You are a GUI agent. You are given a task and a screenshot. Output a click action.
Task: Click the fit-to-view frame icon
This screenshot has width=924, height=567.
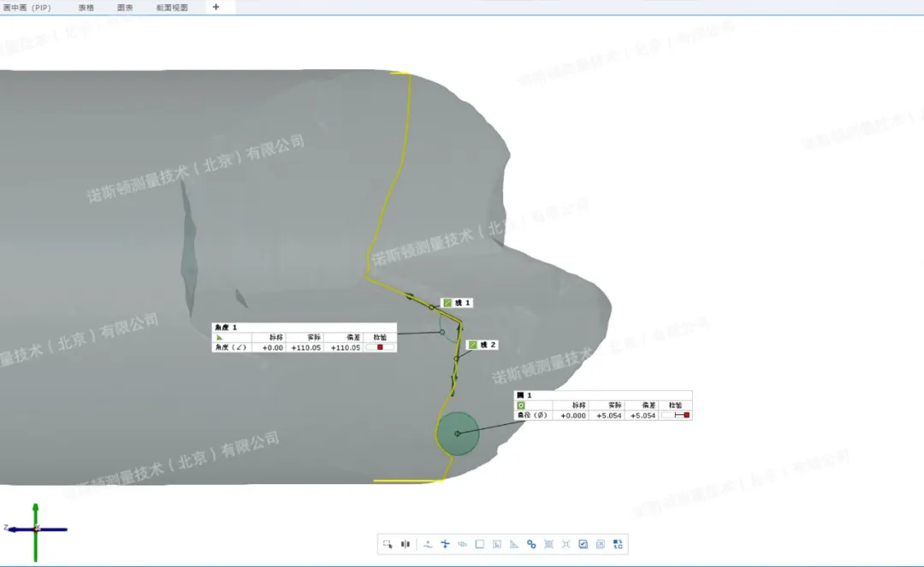click(566, 544)
